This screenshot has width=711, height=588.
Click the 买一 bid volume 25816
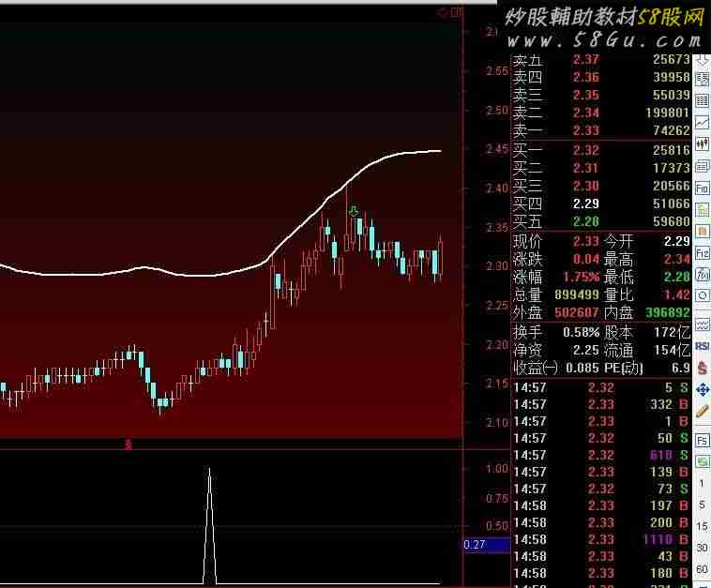(x=672, y=150)
